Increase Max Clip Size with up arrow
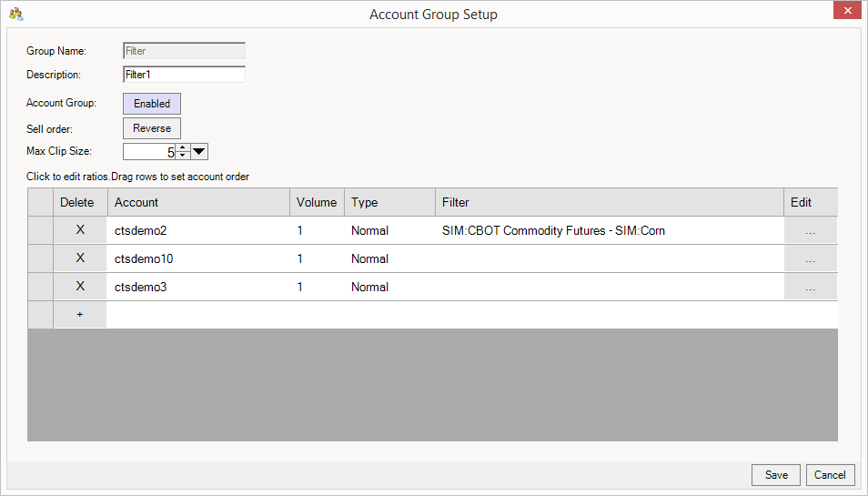868x496 pixels. 182,147
